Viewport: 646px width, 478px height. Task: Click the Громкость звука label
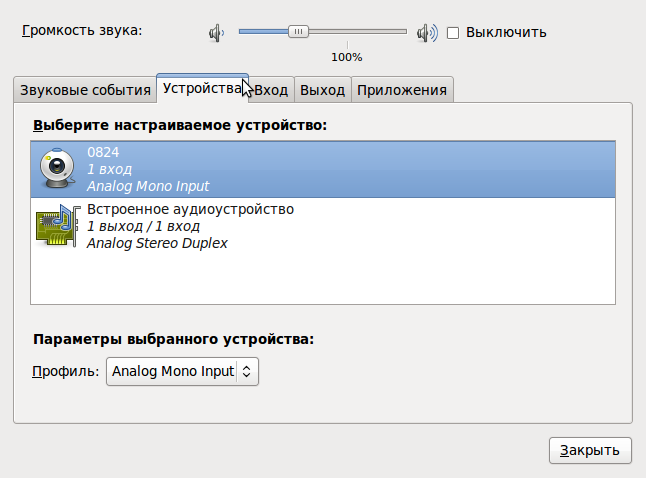pos(82,29)
